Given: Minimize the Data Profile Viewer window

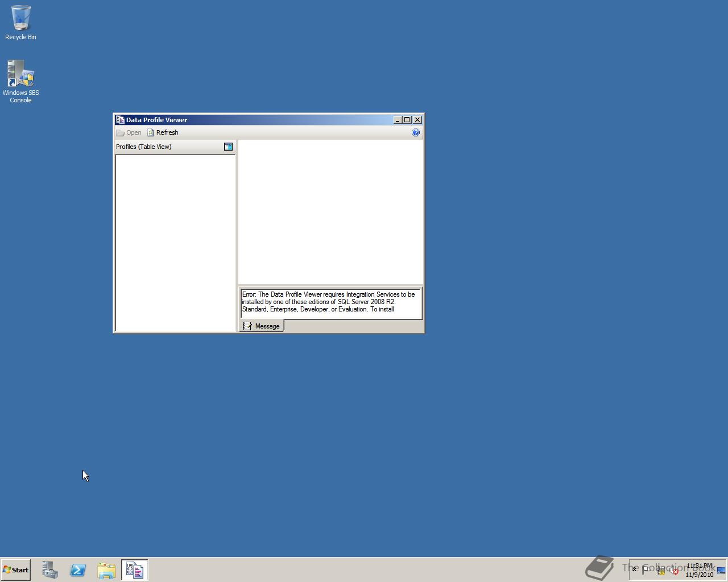Looking at the screenshot, I should (398, 120).
